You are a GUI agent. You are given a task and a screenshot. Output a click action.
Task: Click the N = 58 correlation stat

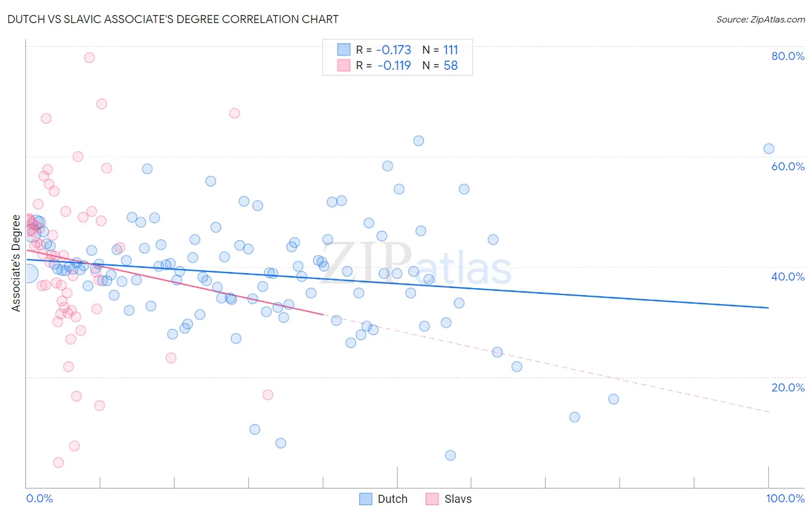click(x=440, y=65)
